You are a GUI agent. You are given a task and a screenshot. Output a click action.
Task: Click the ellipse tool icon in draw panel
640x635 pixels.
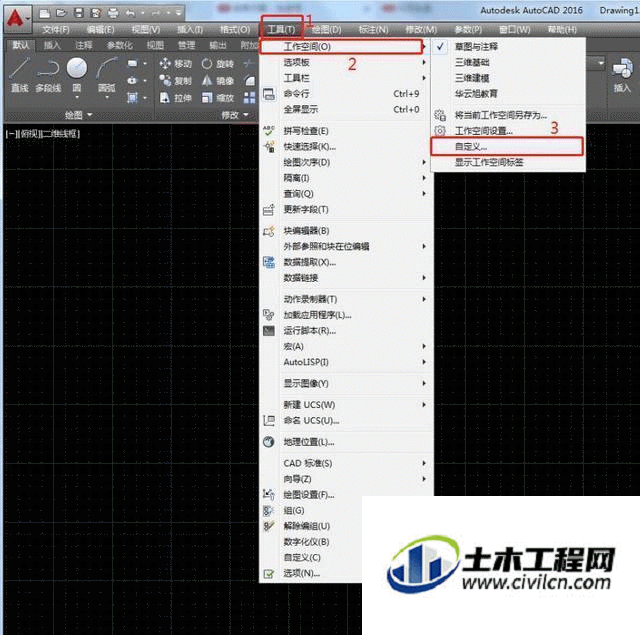tap(132, 80)
